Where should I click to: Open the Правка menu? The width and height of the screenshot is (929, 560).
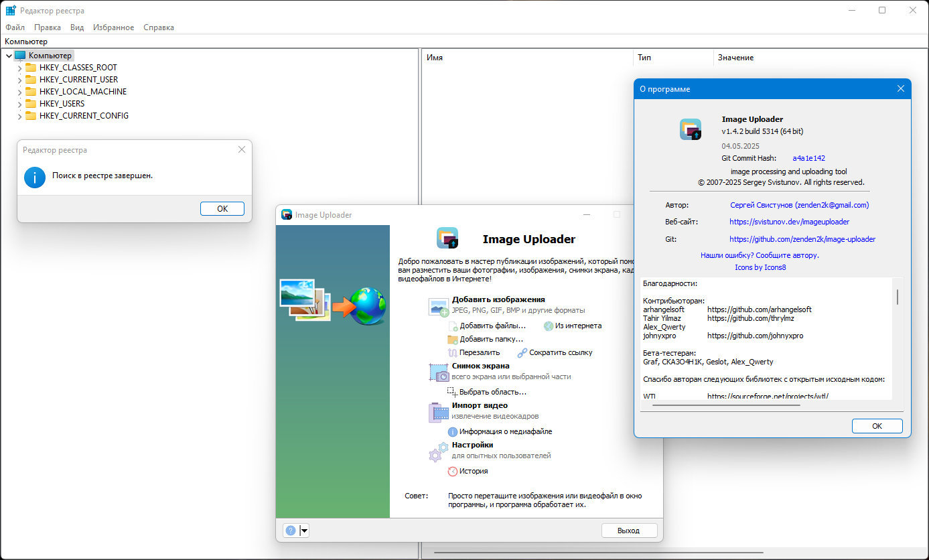(x=48, y=27)
